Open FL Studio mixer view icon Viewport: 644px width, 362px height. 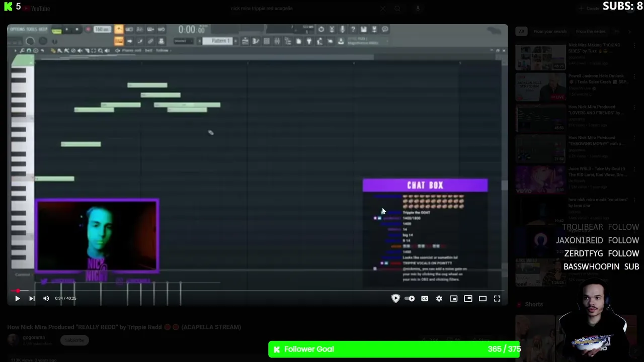point(277,41)
